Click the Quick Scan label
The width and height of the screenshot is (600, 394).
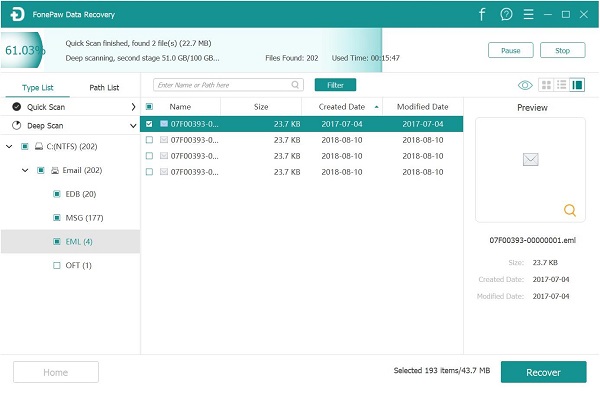tap(46, 107)
